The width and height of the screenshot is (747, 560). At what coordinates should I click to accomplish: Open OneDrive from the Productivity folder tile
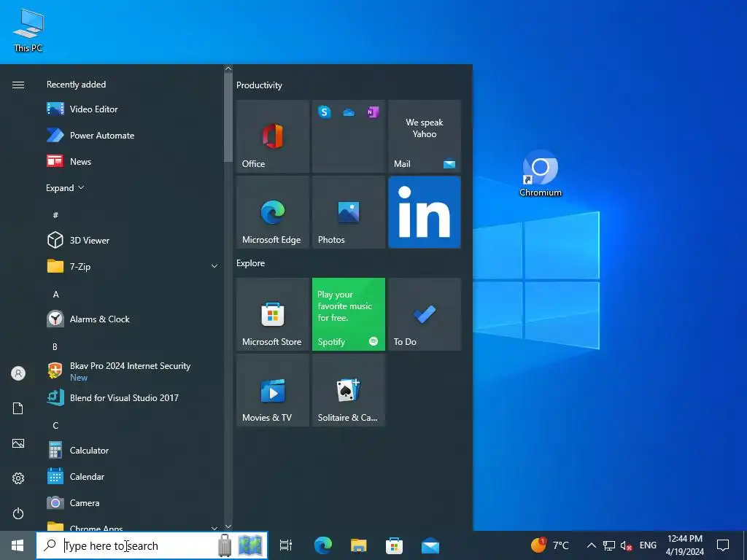[x=349, y=112]
